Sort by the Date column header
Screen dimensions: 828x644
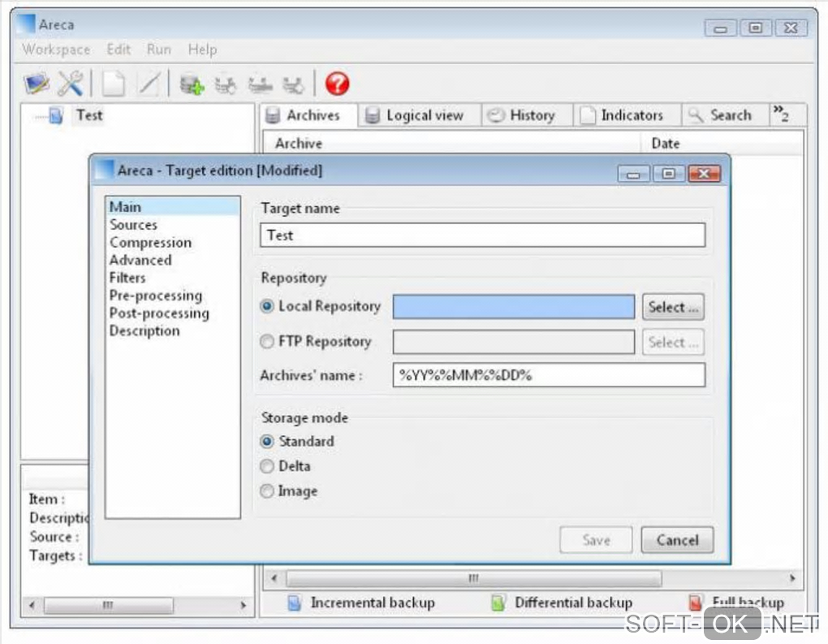[722, 143]
